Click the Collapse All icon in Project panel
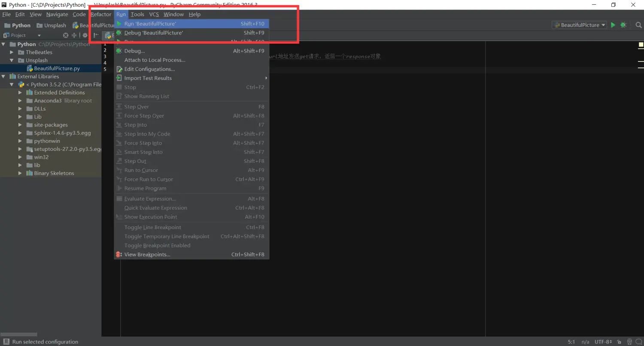This screenshot has height=346, width=644. tap(74, 35)
